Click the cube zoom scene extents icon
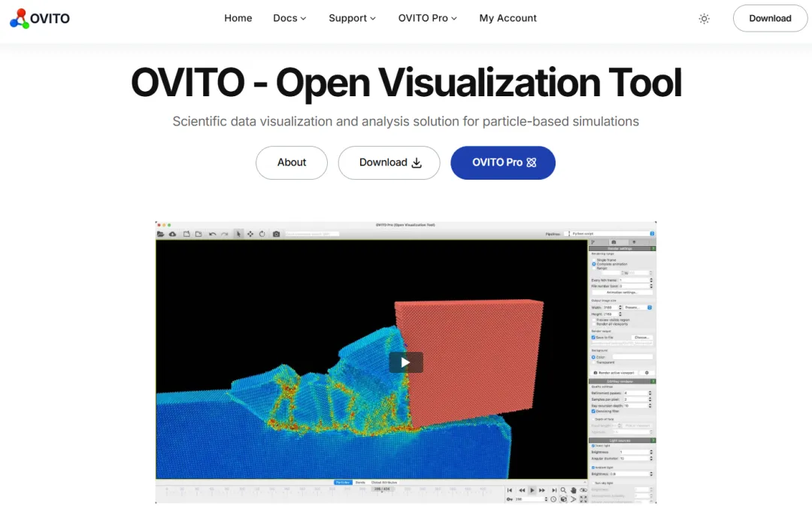The height and width of the screenshot is (512, 812). click(563, 499)
